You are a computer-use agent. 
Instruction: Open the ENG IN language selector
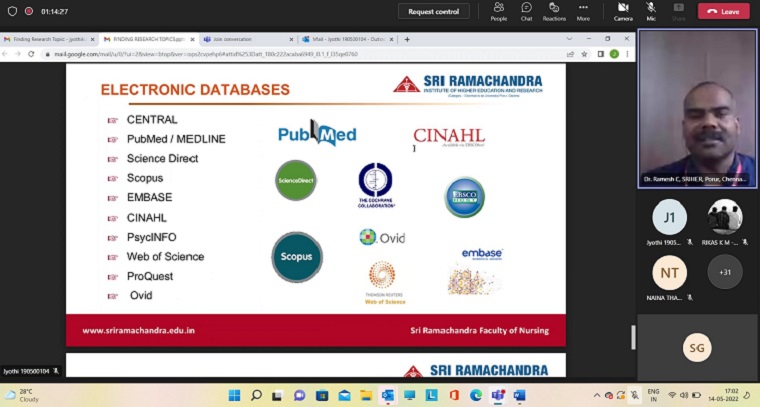click(653, 395)
